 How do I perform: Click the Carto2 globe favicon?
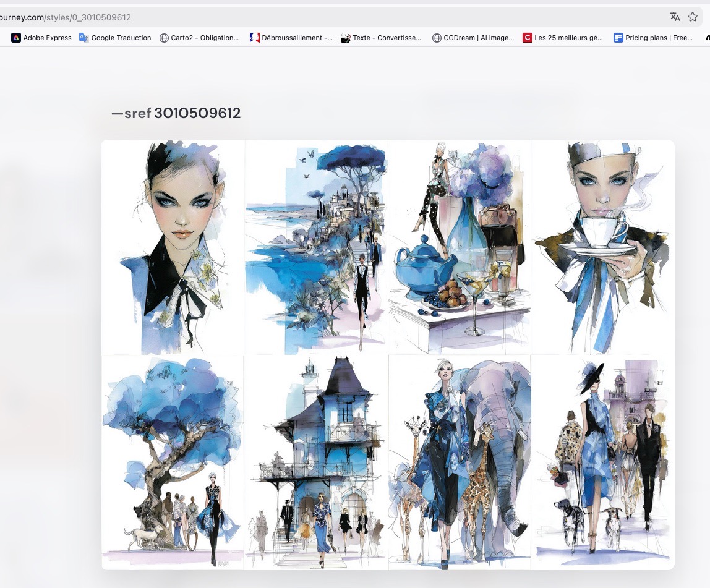(164, 38)
